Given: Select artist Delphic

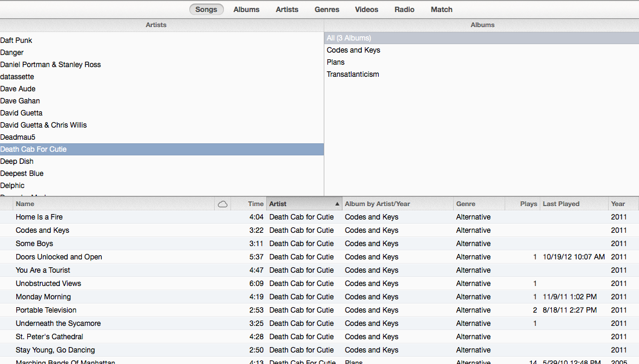Looking at the screenshot, I should [162, 186].
